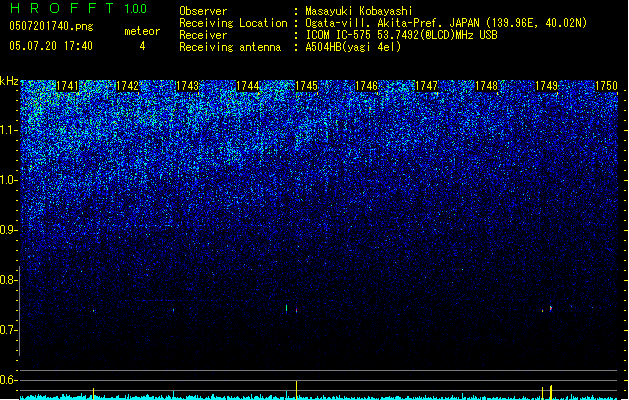Click the Observer label
The image size is (629, 400).
point(203,11)
